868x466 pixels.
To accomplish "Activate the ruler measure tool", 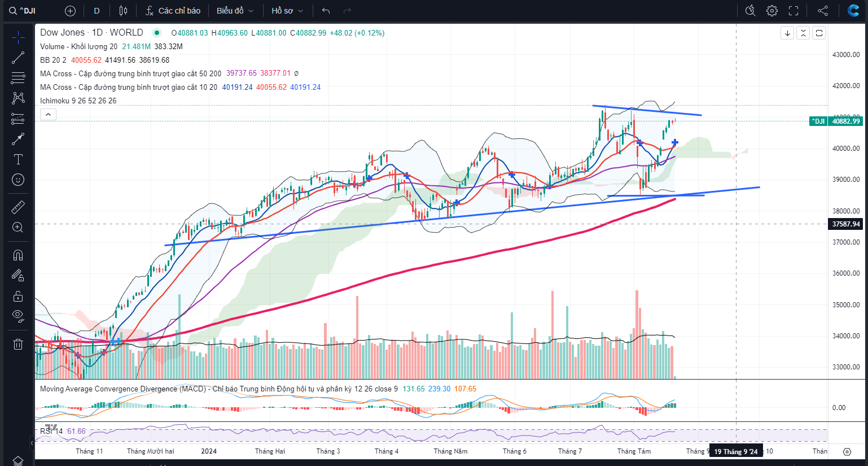I will pyautogui.click(x=18, y=207).
